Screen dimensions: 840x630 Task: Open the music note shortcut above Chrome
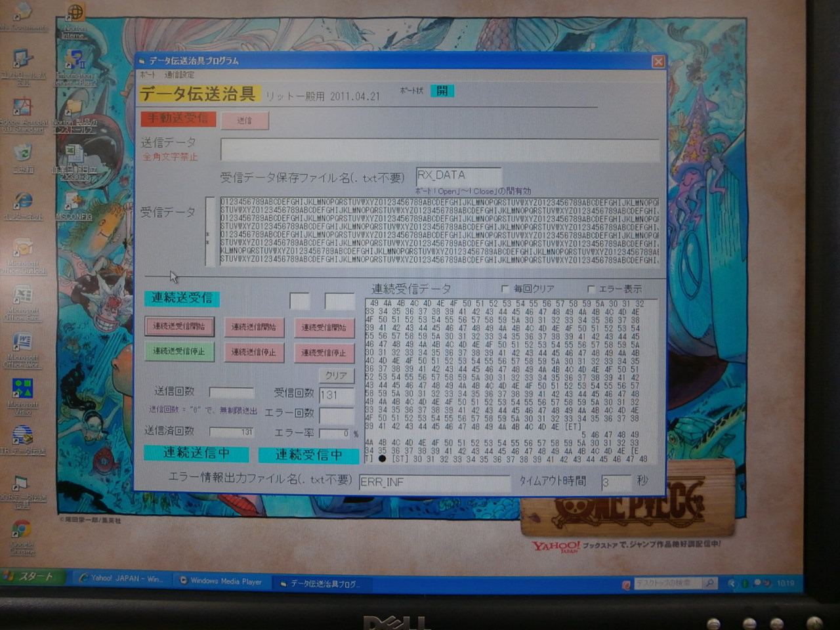pyautogui.click(x=22, y=492)
